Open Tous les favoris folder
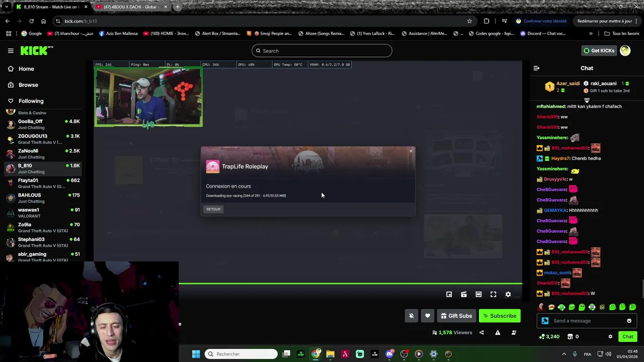The image size is (644, 362). [621, 34]
